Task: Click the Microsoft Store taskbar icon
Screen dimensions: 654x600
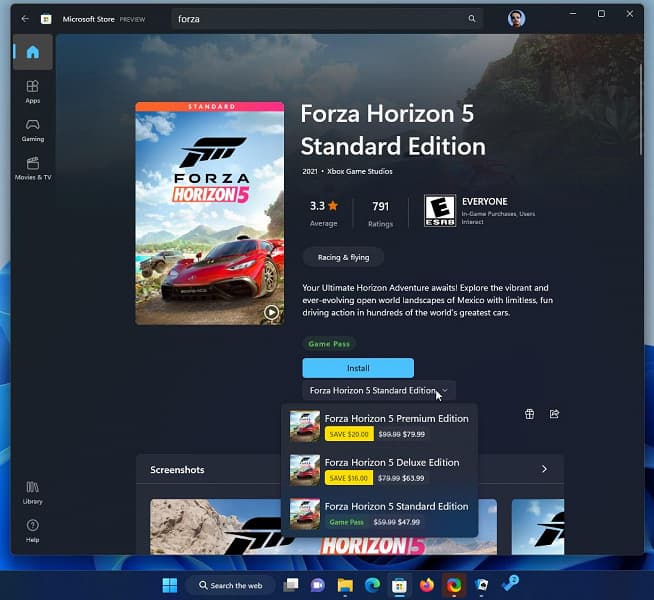Action: [399, 585]
